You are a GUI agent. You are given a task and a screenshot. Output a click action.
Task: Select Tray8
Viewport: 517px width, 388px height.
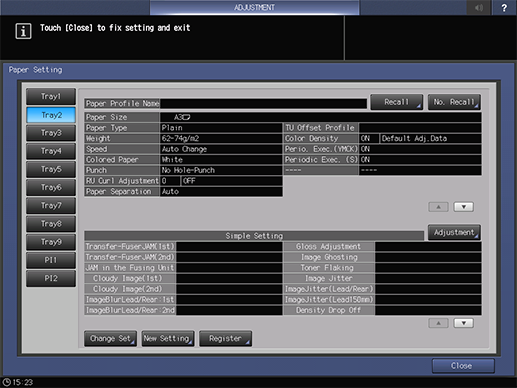click(51, 224)
